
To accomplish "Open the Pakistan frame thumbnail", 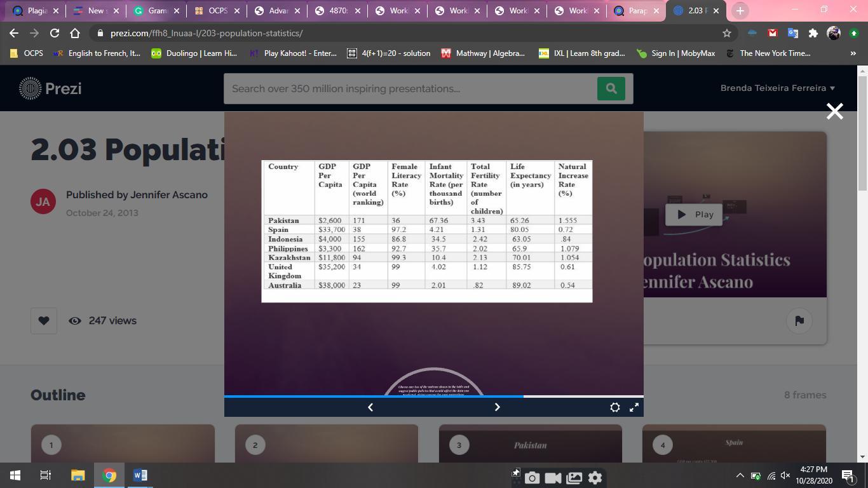I will pyautogui.click(x=531, y=445).
